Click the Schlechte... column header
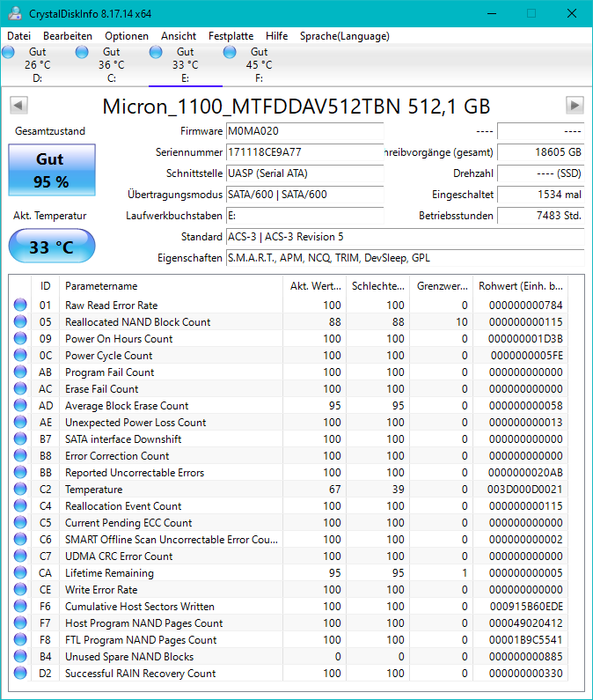 pyautogui.click(x=378, y=286)
